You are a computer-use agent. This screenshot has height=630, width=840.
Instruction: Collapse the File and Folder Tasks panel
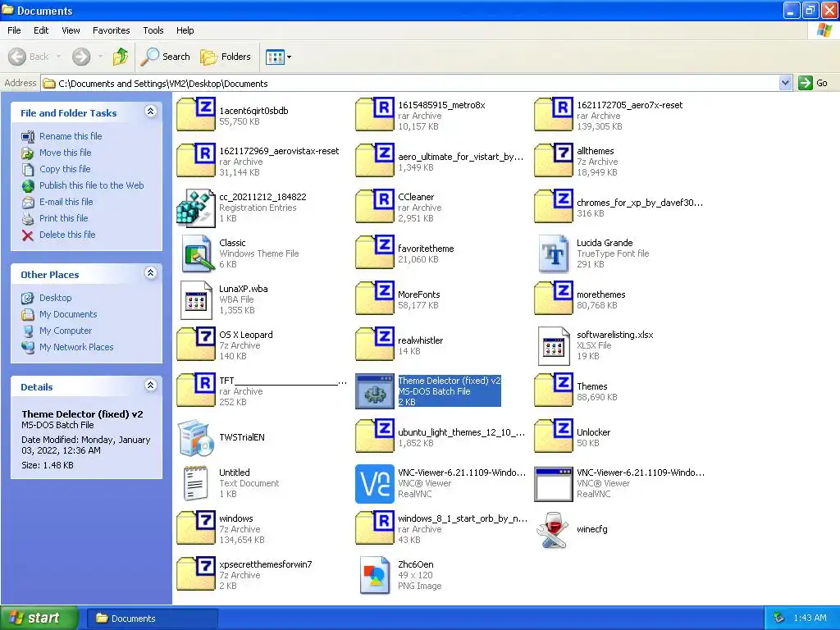151,112
